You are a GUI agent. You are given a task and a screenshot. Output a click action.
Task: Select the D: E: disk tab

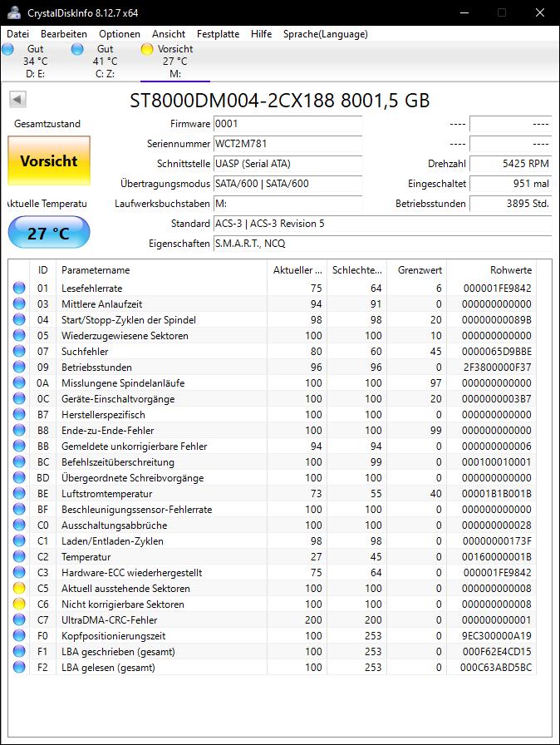click(x=36, y=62)
